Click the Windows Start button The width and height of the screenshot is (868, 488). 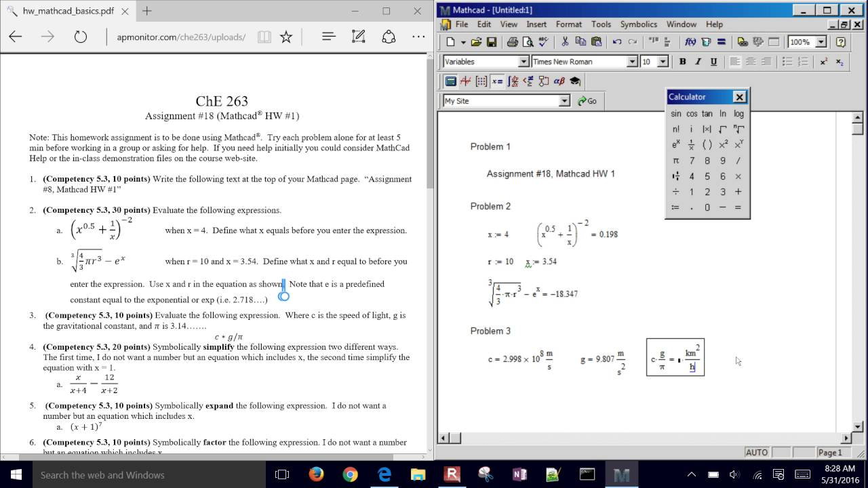click(16, 474)
